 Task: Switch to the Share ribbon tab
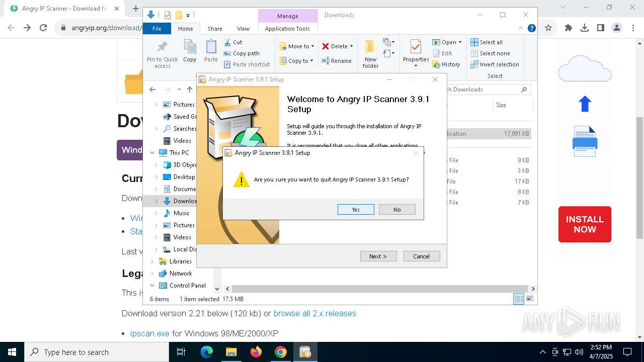(215, 29)
